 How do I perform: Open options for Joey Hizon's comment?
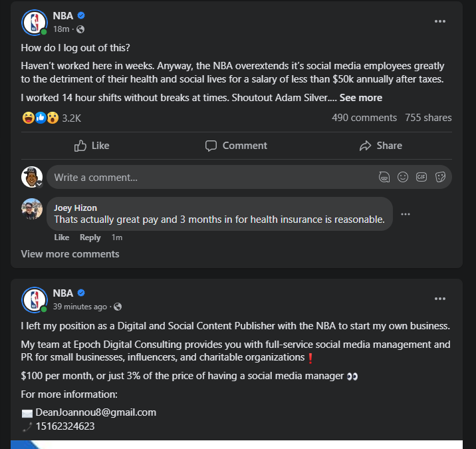[406, 214]
